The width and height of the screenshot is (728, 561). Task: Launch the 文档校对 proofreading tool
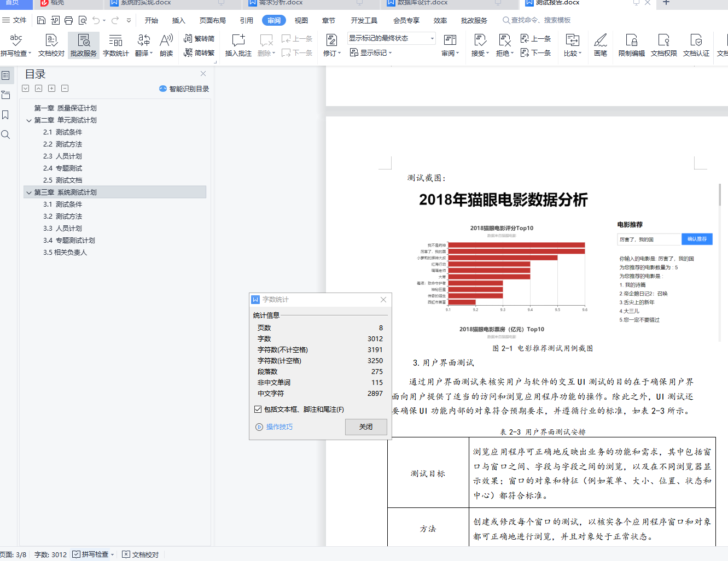[51, 45]
